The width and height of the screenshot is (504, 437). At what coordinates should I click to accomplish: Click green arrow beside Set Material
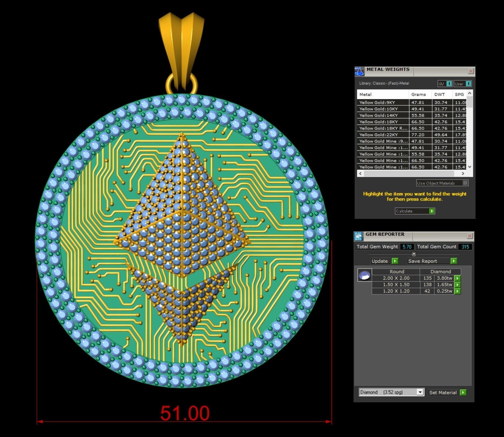463,392
